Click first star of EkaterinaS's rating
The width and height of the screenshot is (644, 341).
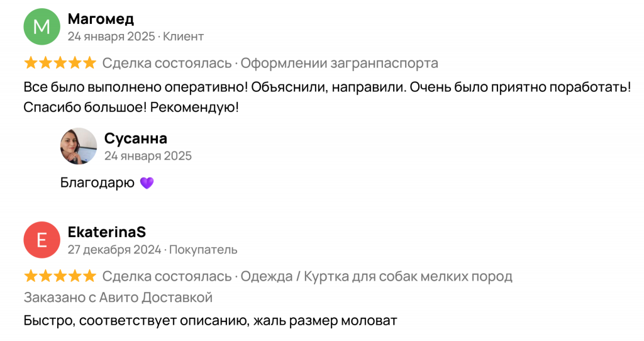(30, 276)
